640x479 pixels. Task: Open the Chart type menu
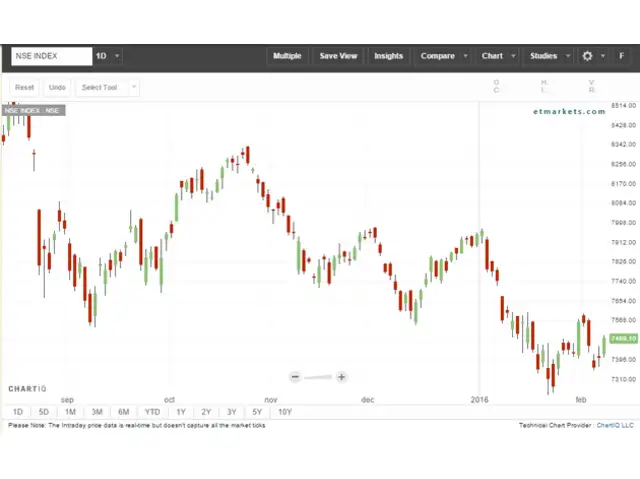[x=498, y=56]
